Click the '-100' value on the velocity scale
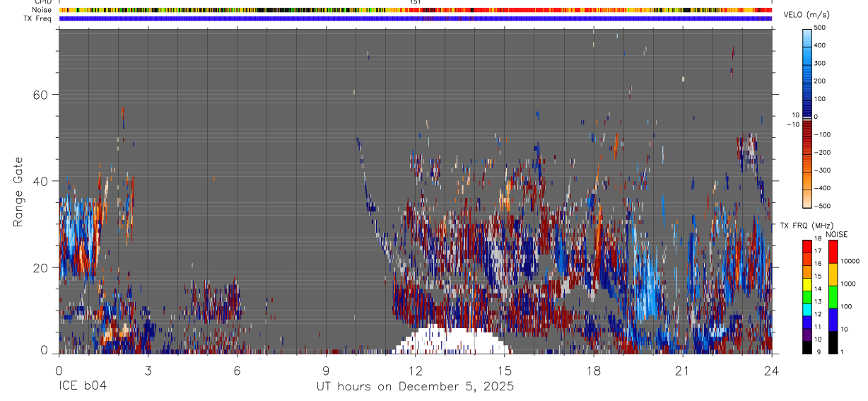The height and width of the screenshot is (401, 868). click(822, 134)
